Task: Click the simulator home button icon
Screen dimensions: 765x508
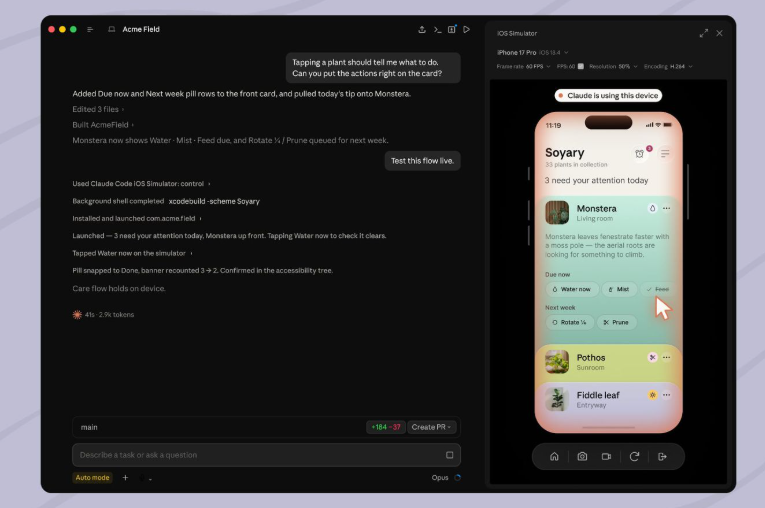Action: tap(554, 456)
